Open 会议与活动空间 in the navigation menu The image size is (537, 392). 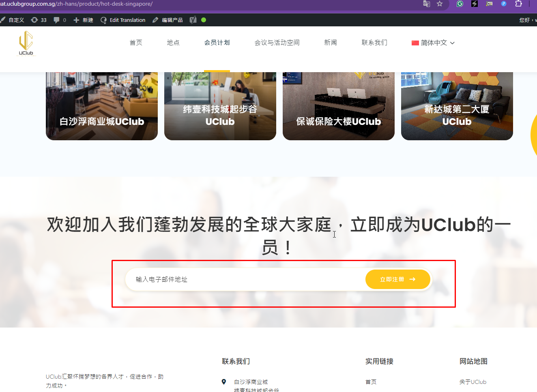[277, 43]
